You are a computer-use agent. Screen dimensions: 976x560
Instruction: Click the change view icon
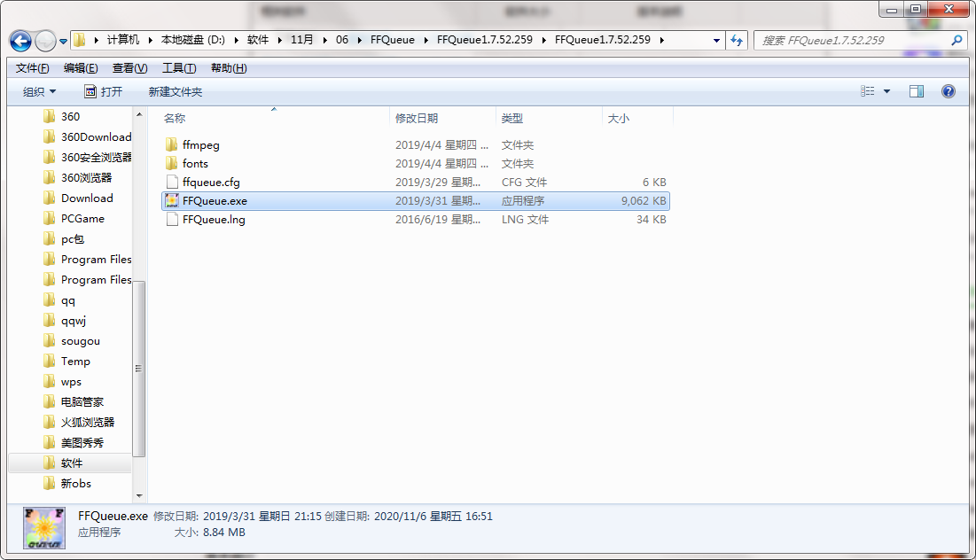point(868,91)
